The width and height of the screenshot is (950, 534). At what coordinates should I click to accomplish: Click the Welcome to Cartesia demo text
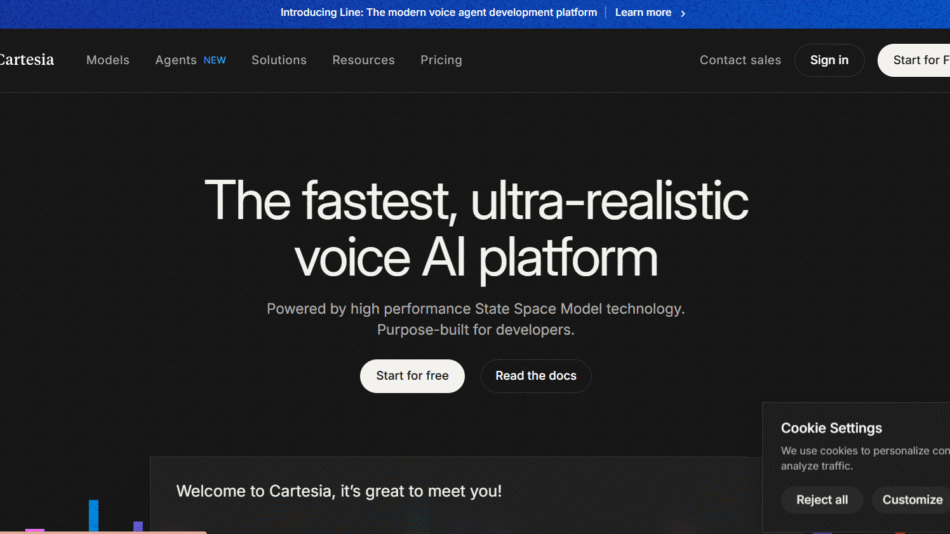[339, 491]
